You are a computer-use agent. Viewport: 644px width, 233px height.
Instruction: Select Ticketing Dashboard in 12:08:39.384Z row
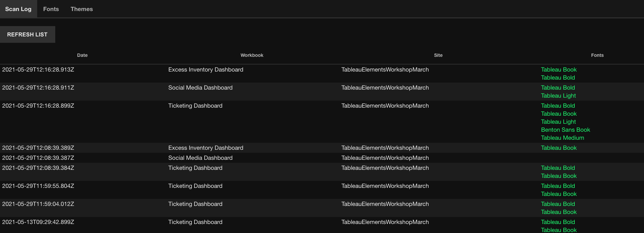click(x=195, y=168)
